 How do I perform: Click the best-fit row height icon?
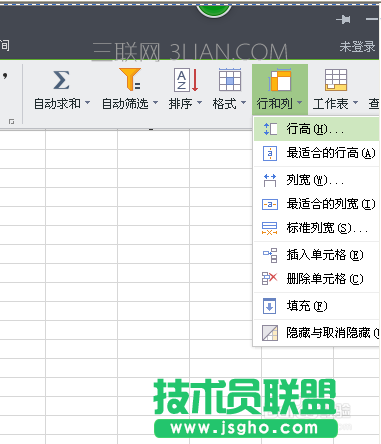(x=270, y=153)
